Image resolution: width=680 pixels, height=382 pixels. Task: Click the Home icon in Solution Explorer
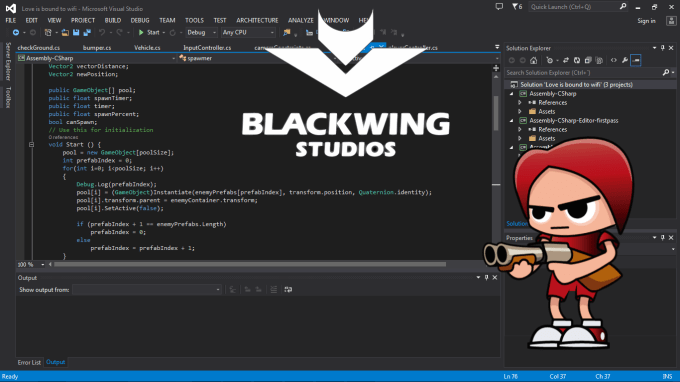click(x=534, y=60)
